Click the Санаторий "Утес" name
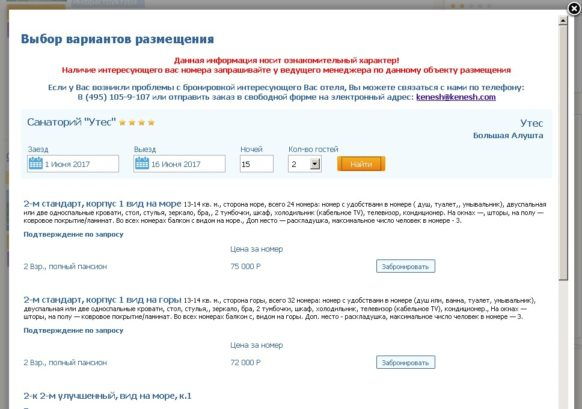The image size is (582, 409). (71, 122)
